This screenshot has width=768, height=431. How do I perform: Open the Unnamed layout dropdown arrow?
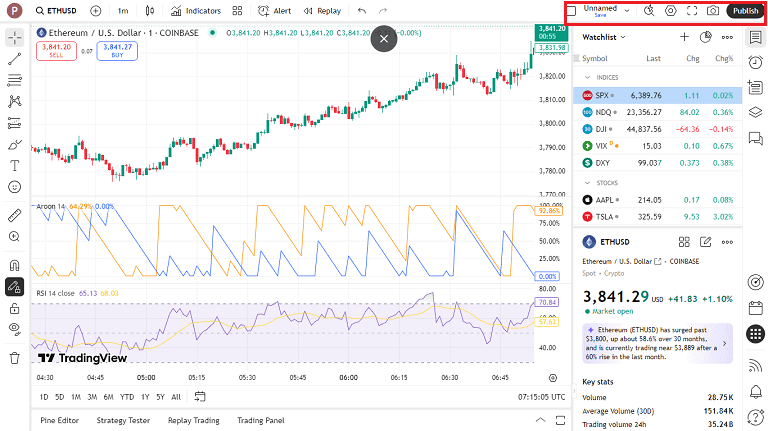(627, 11)
